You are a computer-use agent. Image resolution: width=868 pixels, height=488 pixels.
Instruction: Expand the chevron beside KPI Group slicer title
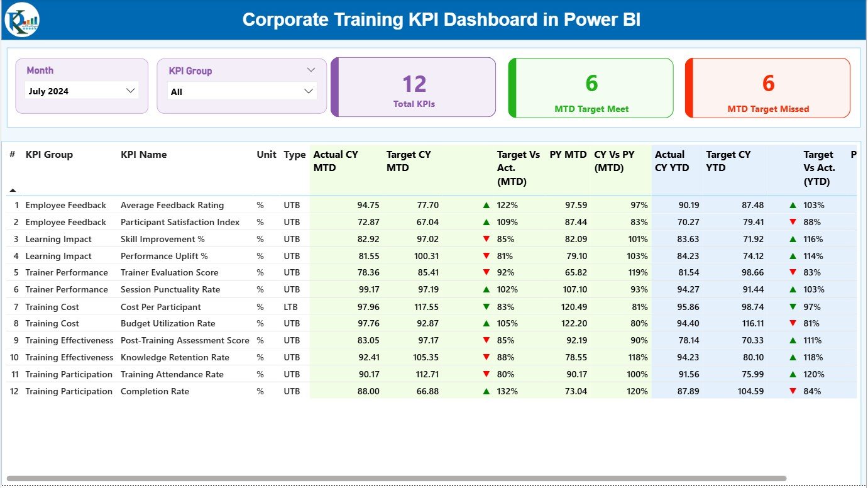click(x=310, y=70)
